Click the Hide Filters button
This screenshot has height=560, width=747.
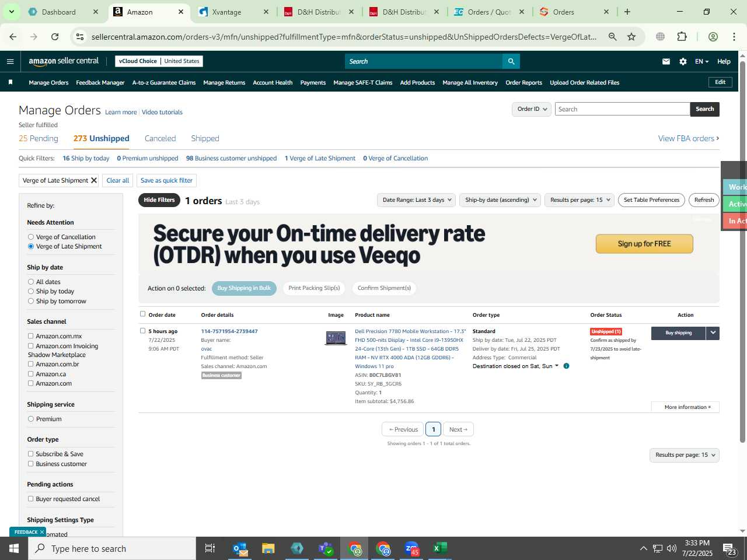(x=159, y=200)
